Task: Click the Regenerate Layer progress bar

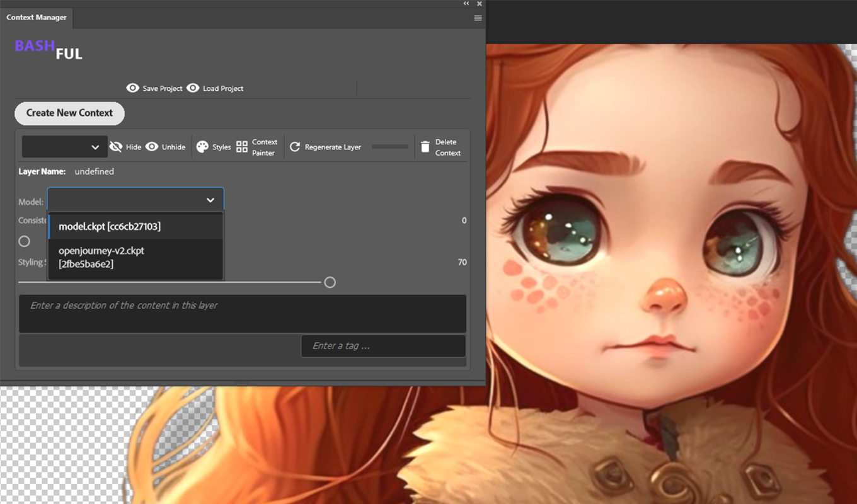Action: tap(390, 147)
